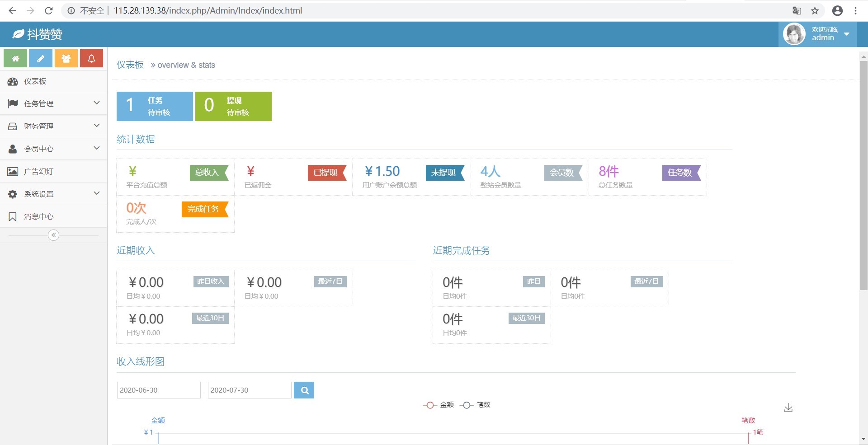The image size is (868, 445).
Task: Click the 任务 待审核 blue tile
Action: [155, 106]
